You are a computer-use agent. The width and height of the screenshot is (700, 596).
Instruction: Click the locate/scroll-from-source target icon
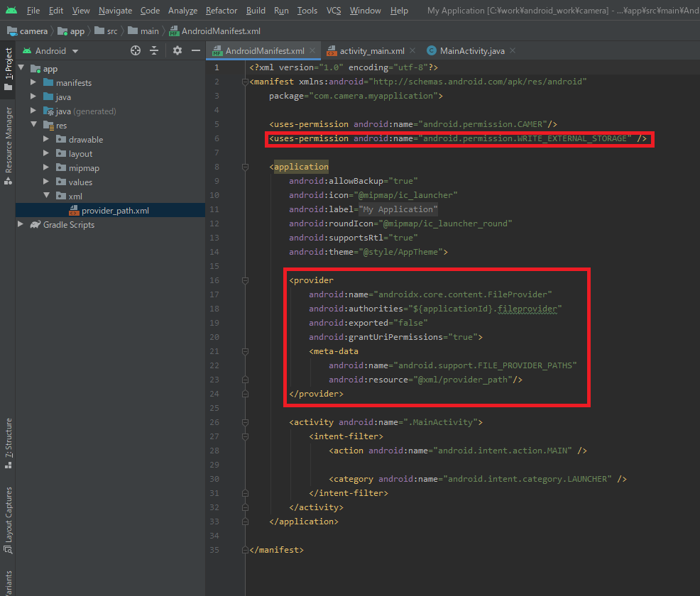click(x=136, y=51)
